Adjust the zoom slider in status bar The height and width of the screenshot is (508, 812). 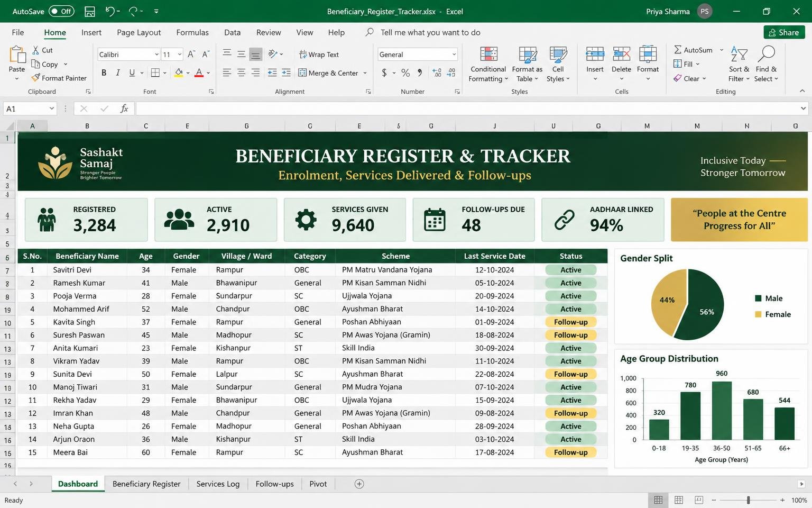coord(748,500)
